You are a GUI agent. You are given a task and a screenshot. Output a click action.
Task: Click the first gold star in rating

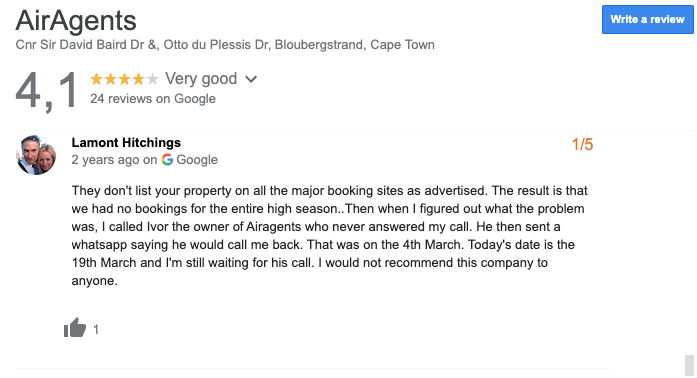coord(96,79)
